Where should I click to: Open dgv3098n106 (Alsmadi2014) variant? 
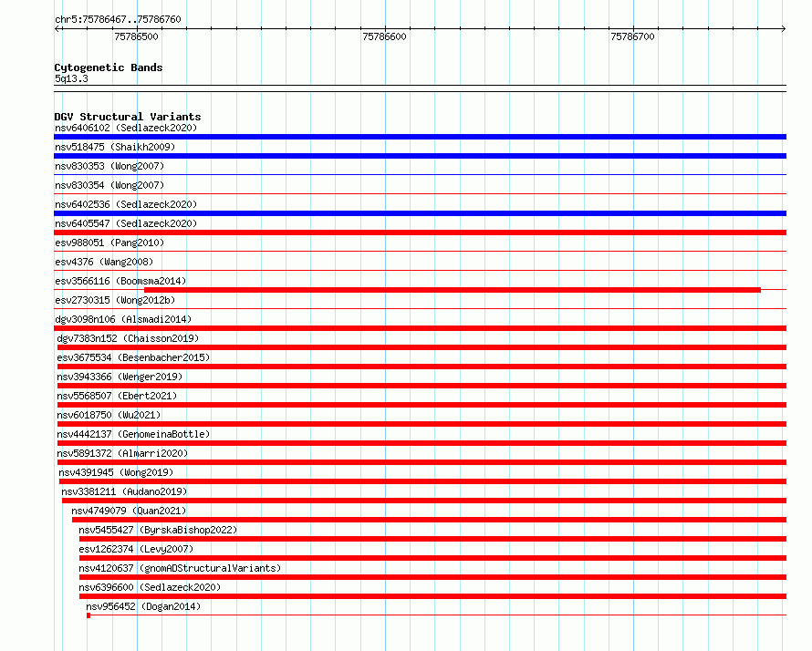point(123,319)
